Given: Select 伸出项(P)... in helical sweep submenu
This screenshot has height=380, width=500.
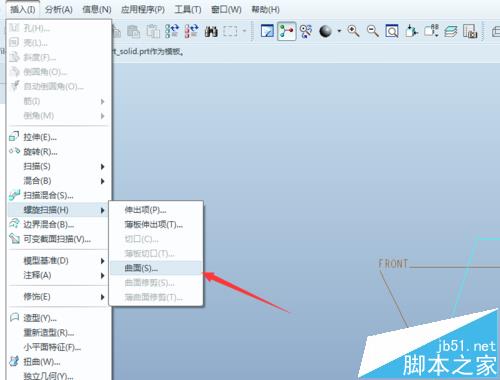Looking at the screenshot, I should click(156, 210).
